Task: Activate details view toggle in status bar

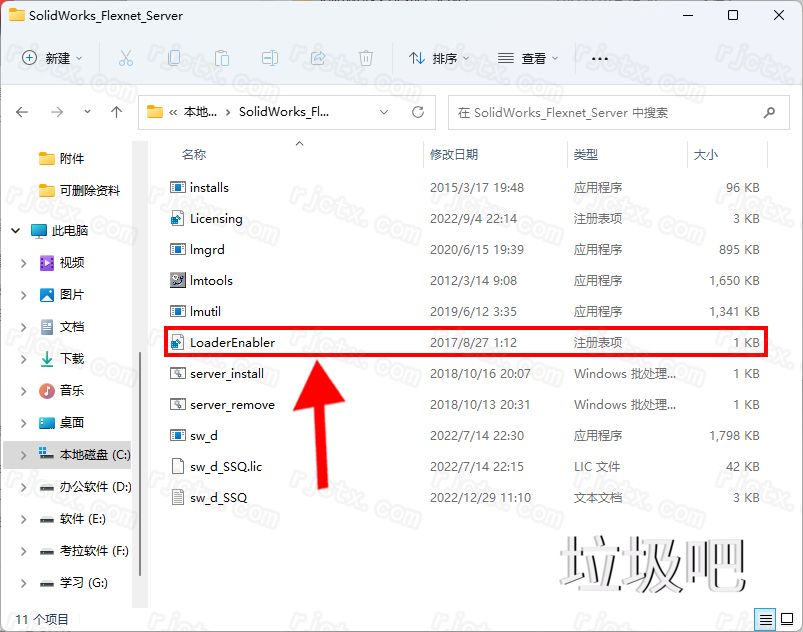Action: point(766,620)
